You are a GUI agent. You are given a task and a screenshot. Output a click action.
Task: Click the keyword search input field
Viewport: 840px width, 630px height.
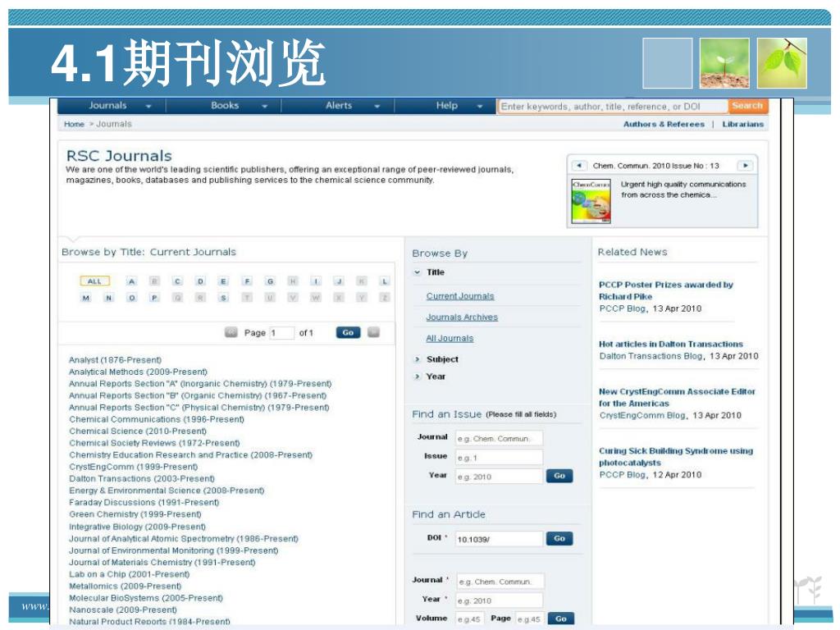(613, 106)
